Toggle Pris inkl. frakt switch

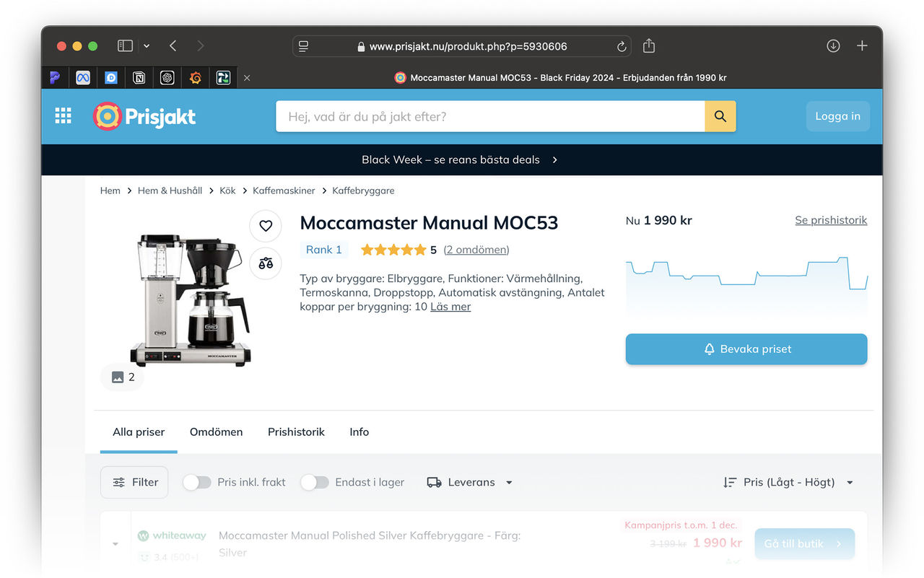coord(197,482)
